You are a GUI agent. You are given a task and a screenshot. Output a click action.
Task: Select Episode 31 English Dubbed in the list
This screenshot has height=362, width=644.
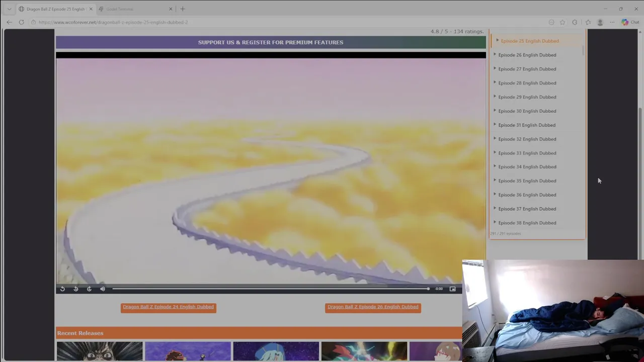(527, 125)
